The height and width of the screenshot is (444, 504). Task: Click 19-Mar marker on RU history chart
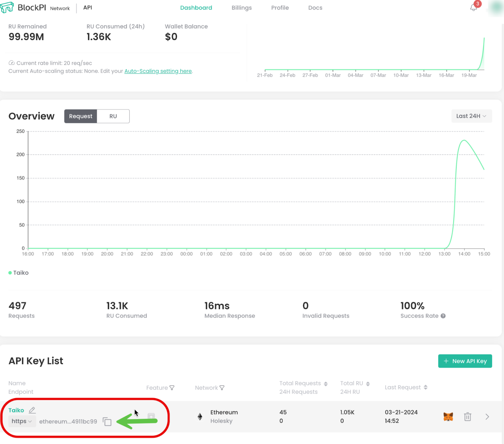click(x=469, y=75)
